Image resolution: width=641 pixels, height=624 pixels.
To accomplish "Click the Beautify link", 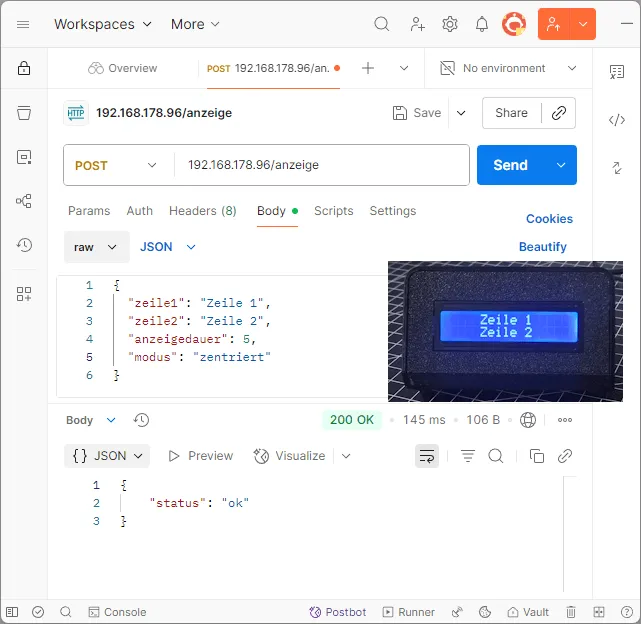I will click(542, 247).
